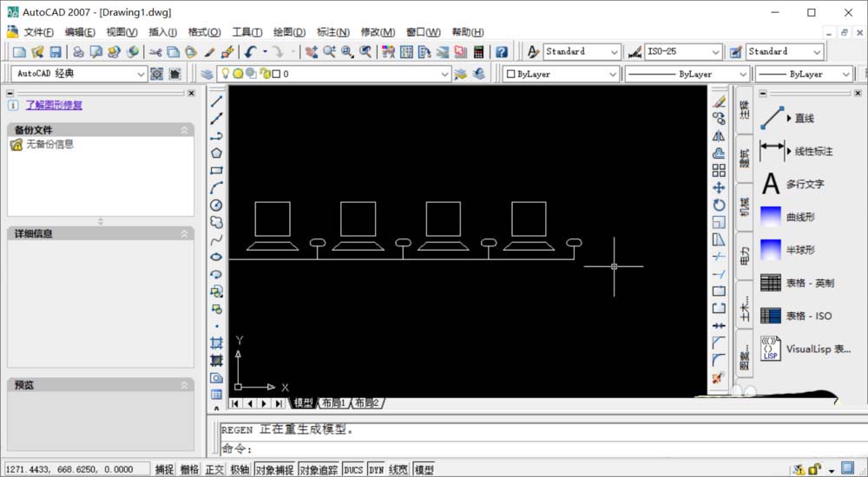Image resolution: width=868 pixels, height=477 pixels.
Task: Select the Polygon draw tool
Action: tap(217, 153)
